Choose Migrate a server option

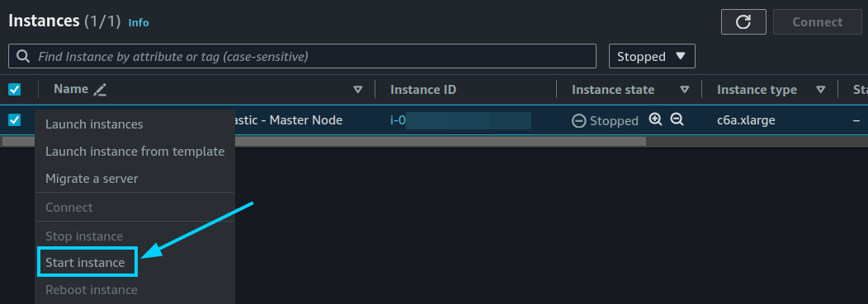(92, 179)
